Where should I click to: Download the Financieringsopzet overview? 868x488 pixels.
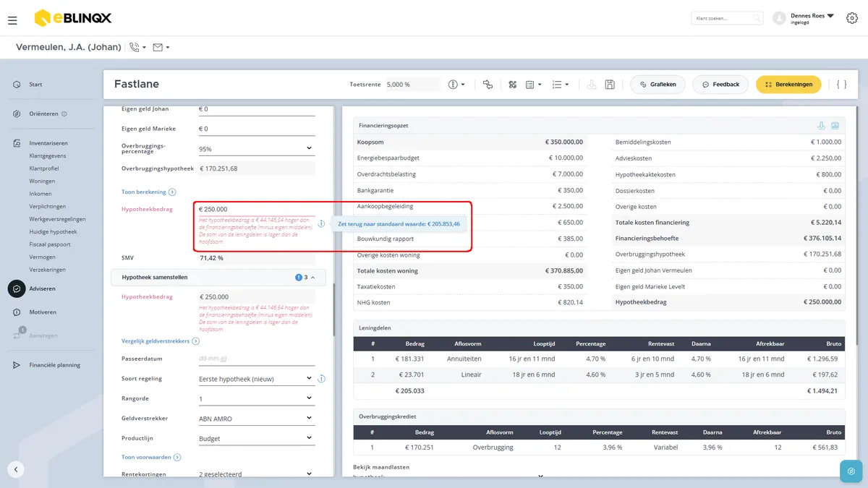(x=821, y=126)
